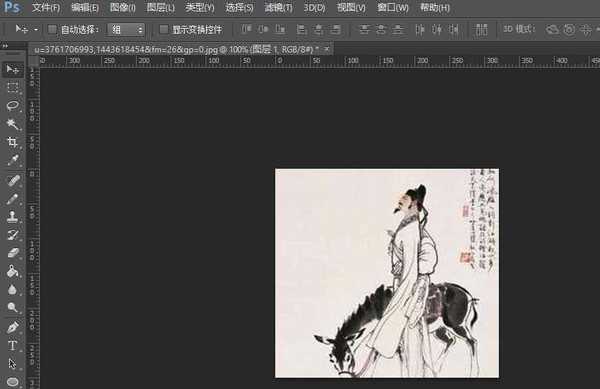The width and height of the screenshot is (600, 389).
Task: Click the Auto-Align Layers icon
Action: [x=481, y=29]
